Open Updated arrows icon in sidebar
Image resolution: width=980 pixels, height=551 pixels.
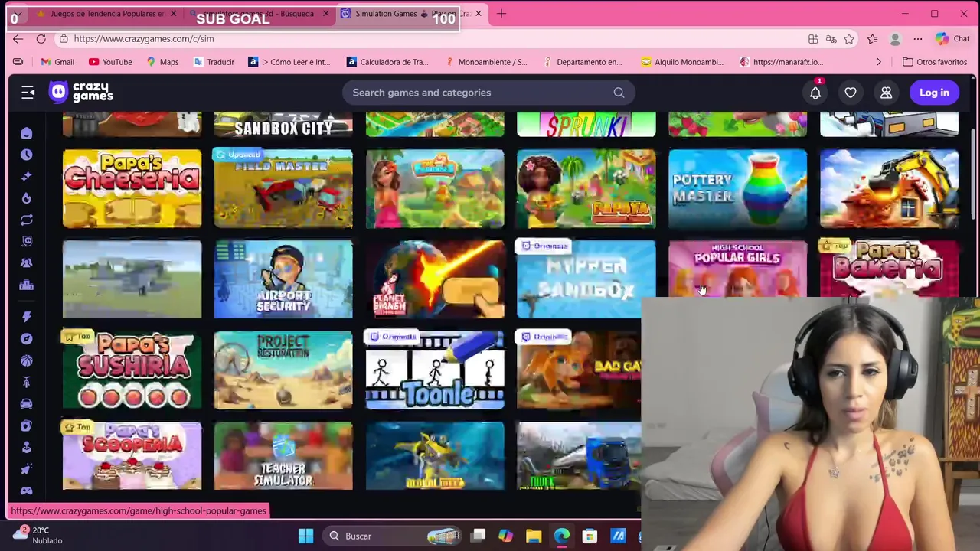(x=27, y=220)
